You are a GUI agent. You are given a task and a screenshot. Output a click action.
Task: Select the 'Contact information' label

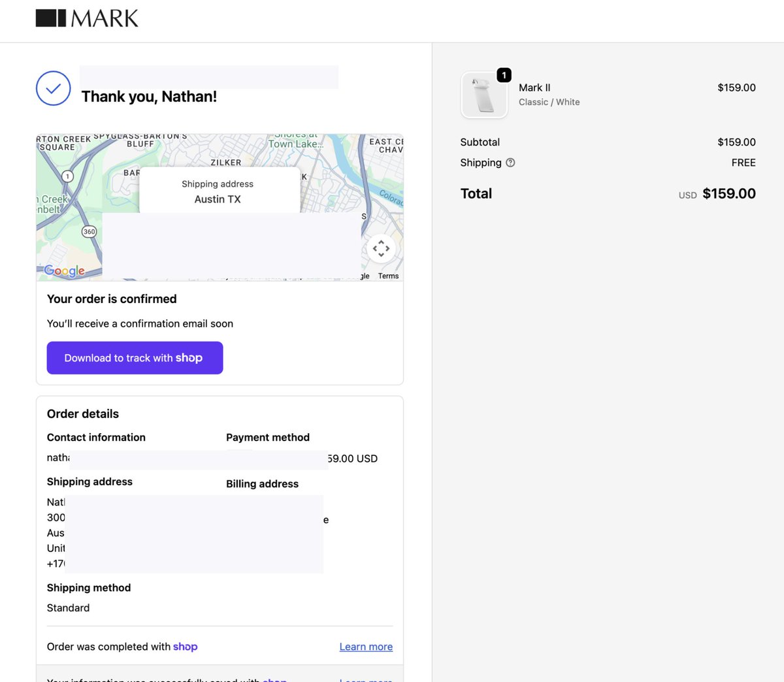tap(96, 438)
